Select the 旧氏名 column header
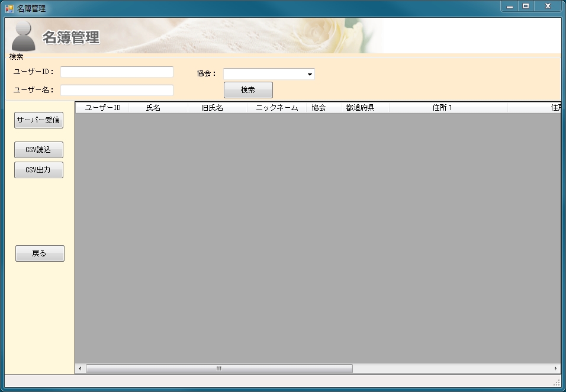Screen dimensions: 566x392 coord(212,108)
